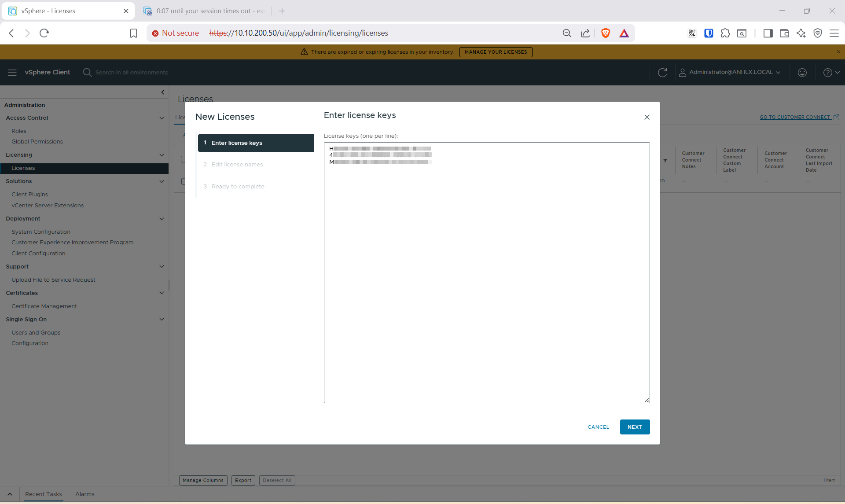Open the Leo AI sparkle icon
845x504 pixels.
pyautogui.click(x=801, y=33)
